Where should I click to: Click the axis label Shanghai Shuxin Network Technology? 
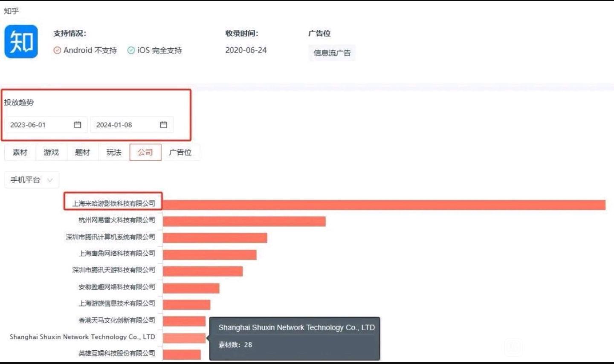(x=82, y=337)
